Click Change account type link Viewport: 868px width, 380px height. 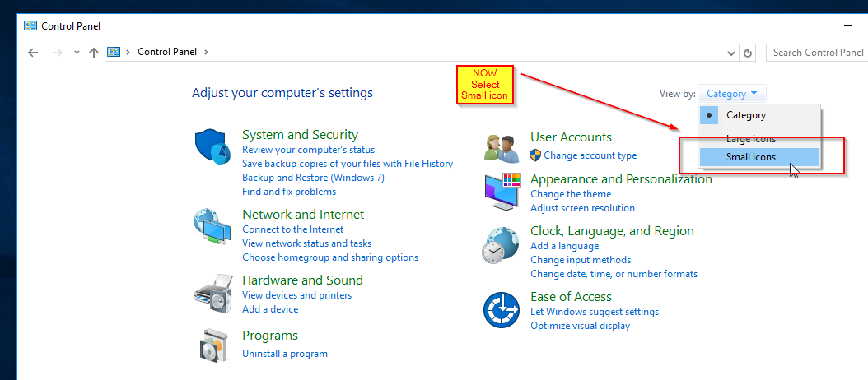point(590,155)
